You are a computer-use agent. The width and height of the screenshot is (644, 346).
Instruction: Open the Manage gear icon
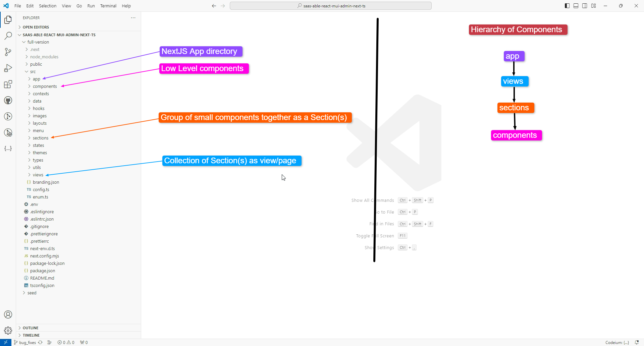point(8,331)
